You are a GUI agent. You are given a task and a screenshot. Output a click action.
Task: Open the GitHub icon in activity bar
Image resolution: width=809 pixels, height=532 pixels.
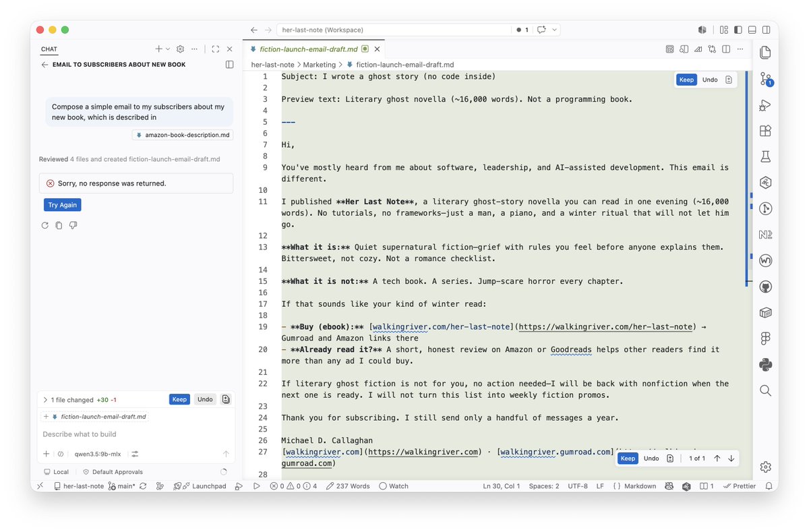[765, 287]
